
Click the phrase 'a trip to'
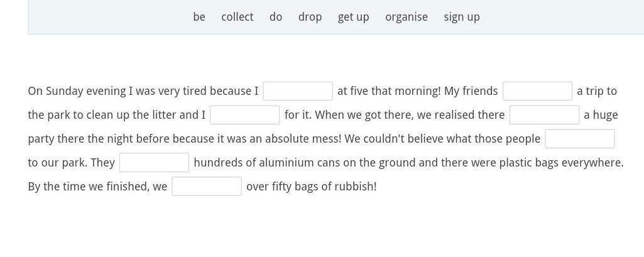(597, 91)
